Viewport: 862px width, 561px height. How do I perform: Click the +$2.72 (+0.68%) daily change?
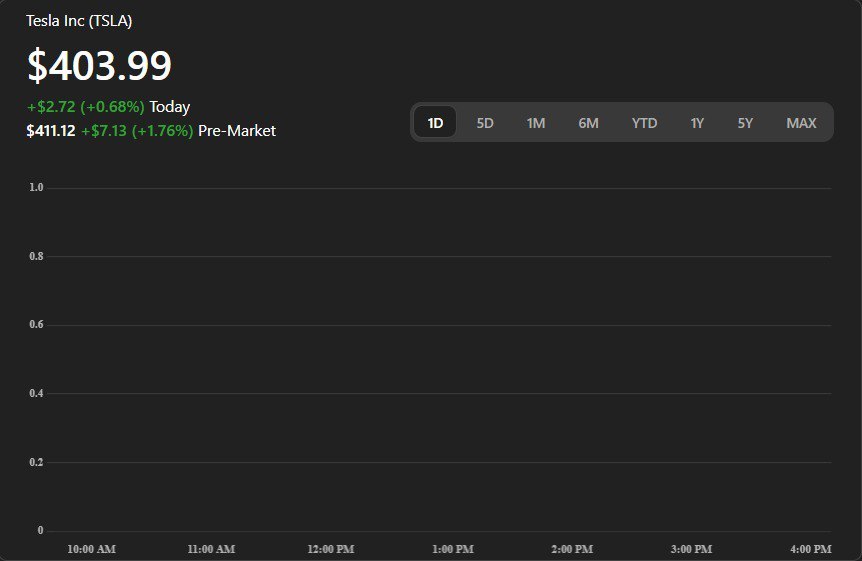point(86,107)
